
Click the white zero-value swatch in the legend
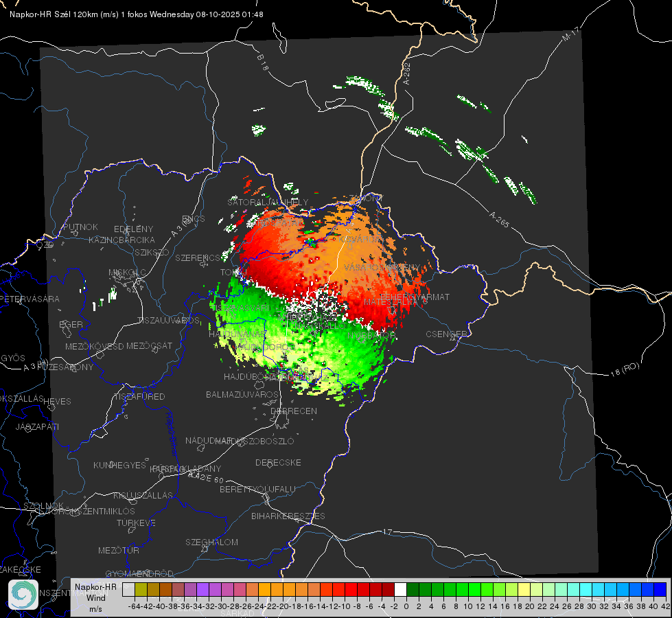tap(400, 590)
